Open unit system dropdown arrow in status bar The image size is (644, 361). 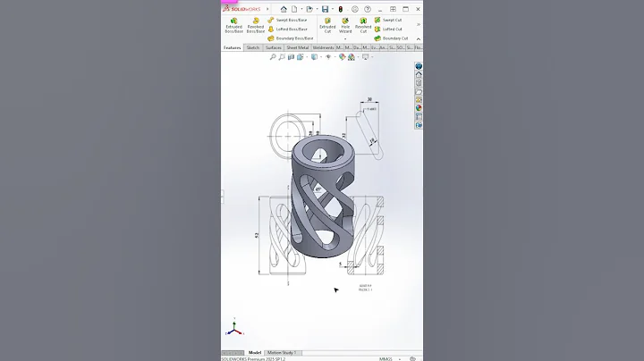click(x=400, y=359)
